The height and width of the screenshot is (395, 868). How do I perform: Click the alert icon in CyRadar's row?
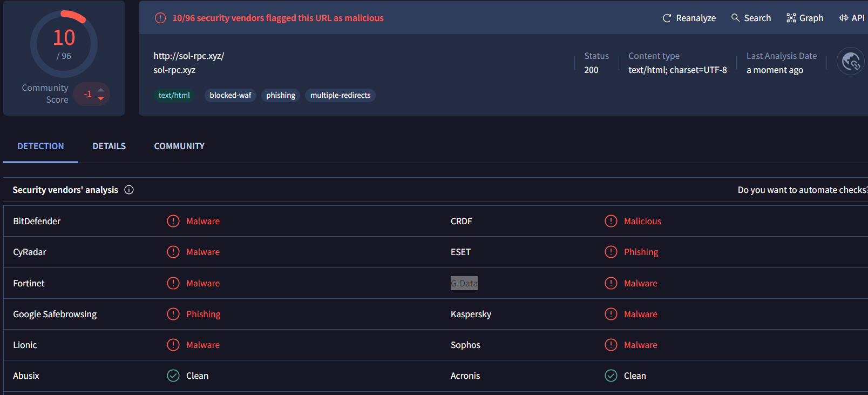(173, 252)
